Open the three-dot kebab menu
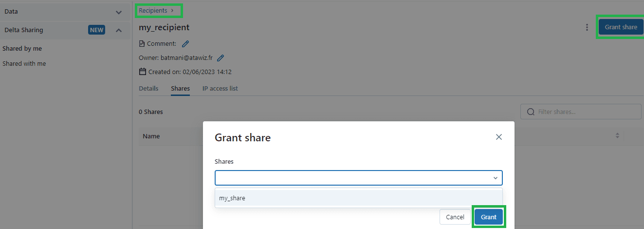Viewport: 644px width, 229px height. tap(587, 27)
